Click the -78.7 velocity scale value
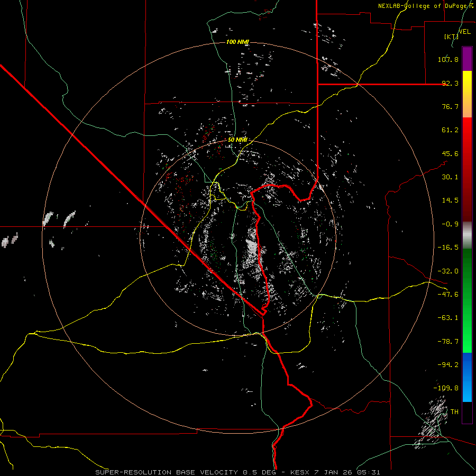476x476 pixels. [448, 342]
